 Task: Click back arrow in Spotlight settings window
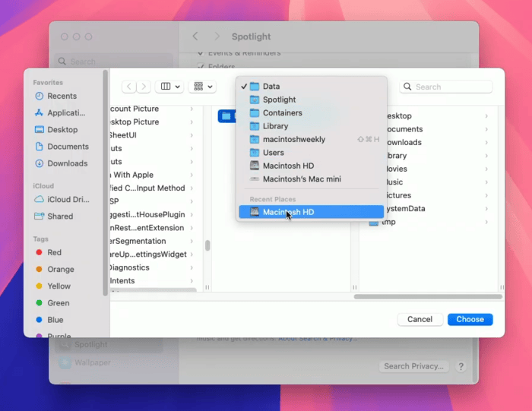click(195, 36)
